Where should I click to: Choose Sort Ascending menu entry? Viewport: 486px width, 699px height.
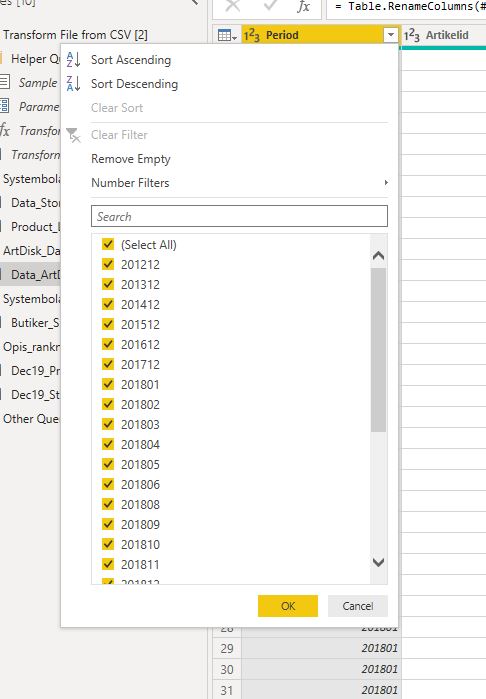pos(131,60)
